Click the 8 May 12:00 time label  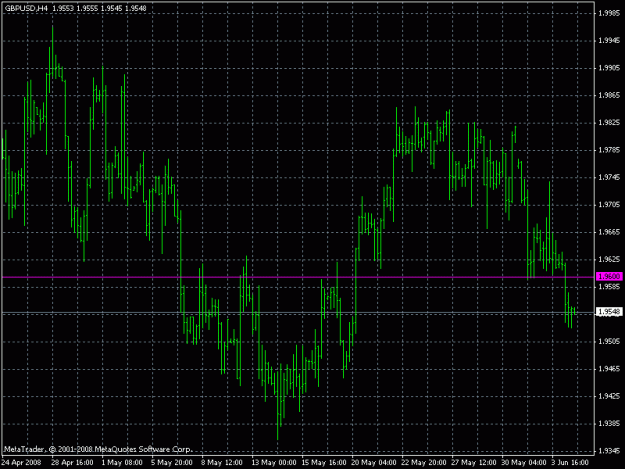pyautogui.click(x=222, y=463)
